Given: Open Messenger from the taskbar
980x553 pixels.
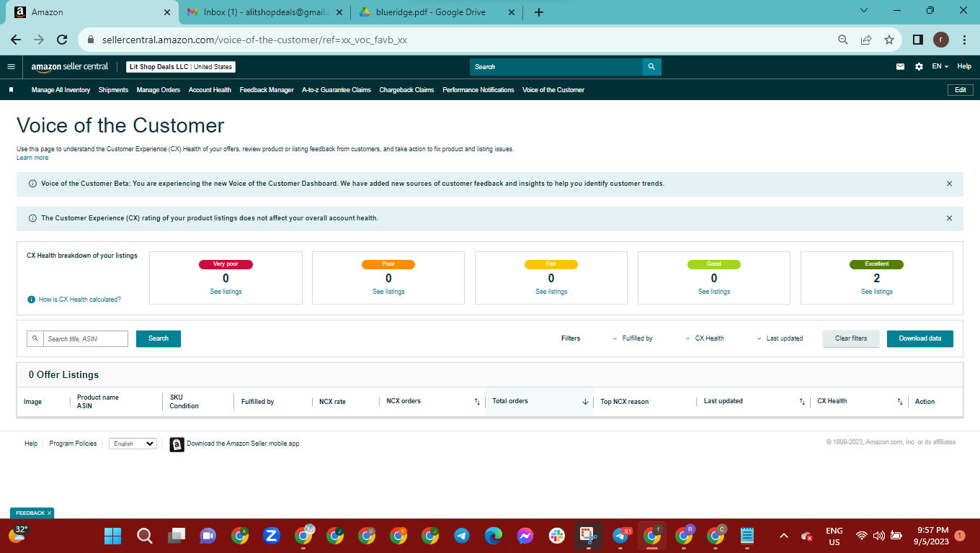Looking at the screenshot, I should click(x=525, y=536).
